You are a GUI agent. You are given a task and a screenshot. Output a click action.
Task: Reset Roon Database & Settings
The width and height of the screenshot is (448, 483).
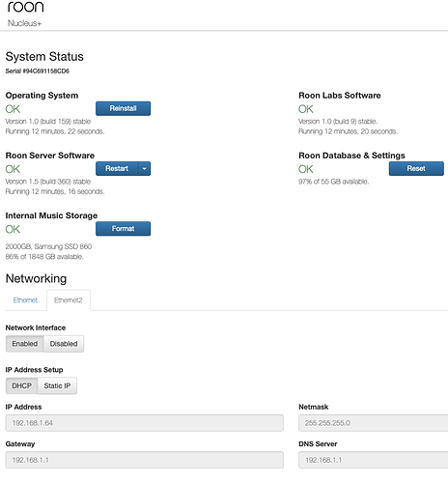coord(416,168)
